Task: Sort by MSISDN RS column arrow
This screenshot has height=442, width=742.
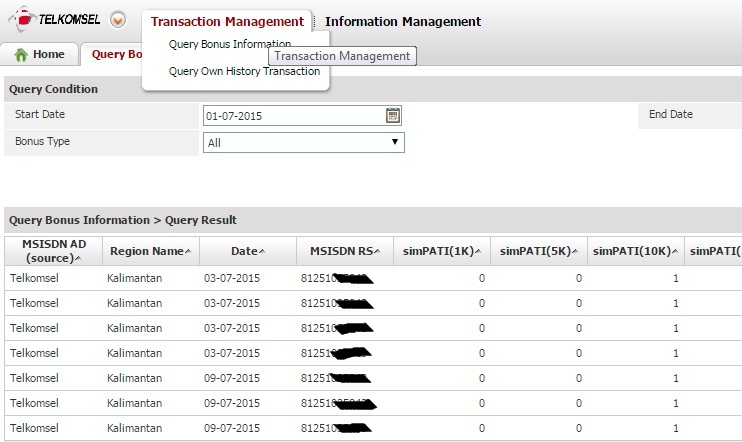Action: point(377,251)
